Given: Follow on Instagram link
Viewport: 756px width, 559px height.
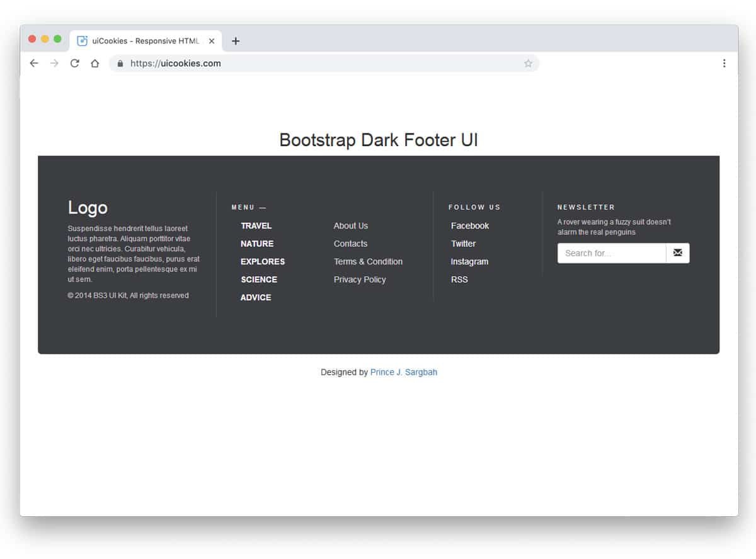Looking at the screenshot, I should pyautogui.click(x=469, y=261).
